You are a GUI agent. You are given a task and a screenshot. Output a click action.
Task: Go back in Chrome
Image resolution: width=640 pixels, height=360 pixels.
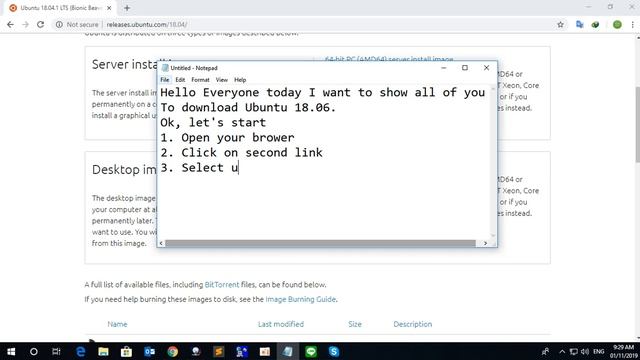coord(10,24)
